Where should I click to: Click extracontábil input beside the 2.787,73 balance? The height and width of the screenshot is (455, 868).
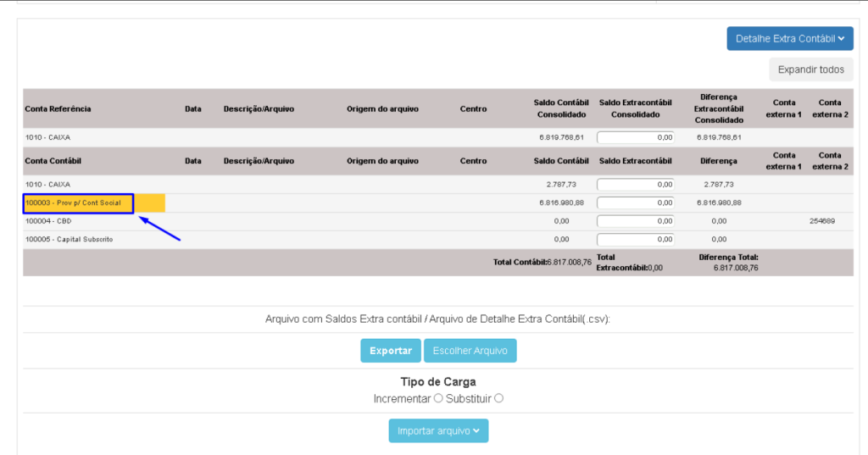pyautogui.click(x=635, y=184)
